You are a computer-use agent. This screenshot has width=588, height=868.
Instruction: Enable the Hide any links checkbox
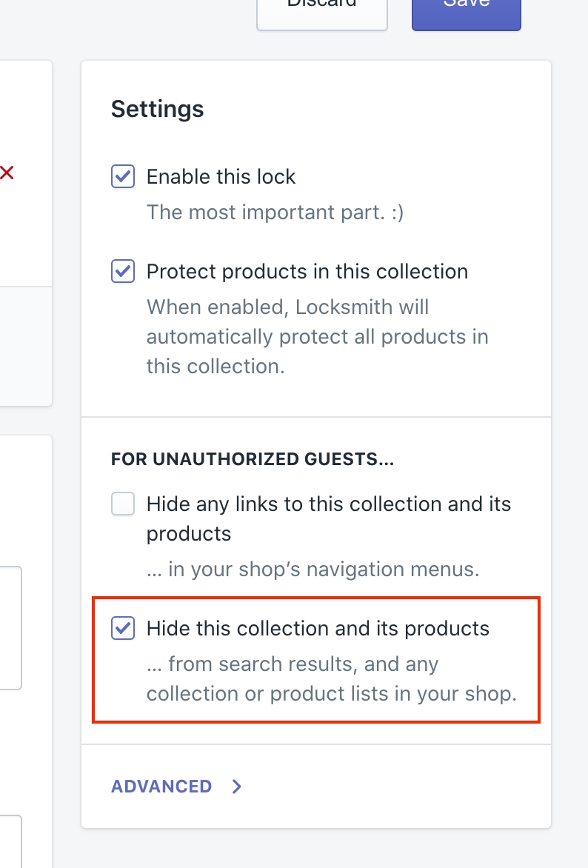point(123,504)
